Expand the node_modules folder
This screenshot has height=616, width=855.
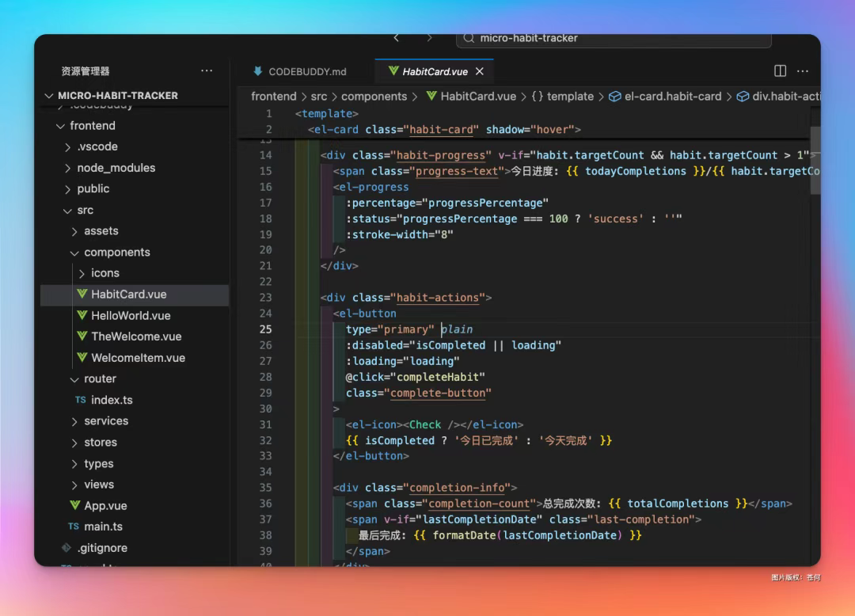[x=116, y=168]
